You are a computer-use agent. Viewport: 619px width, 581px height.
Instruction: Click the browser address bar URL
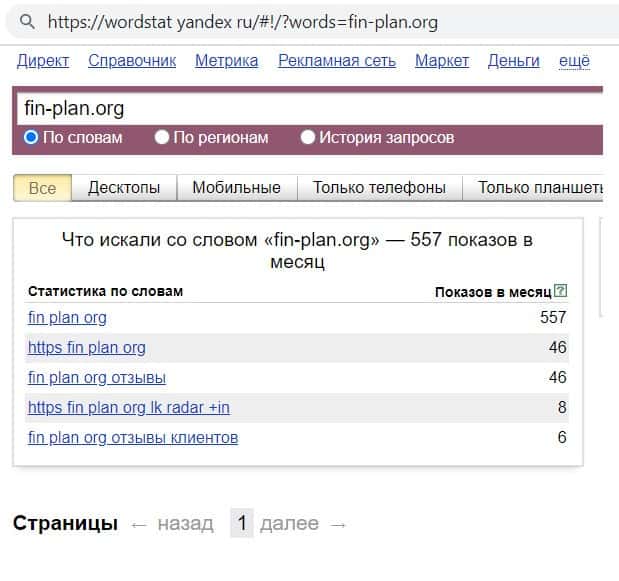click(243, 21)
